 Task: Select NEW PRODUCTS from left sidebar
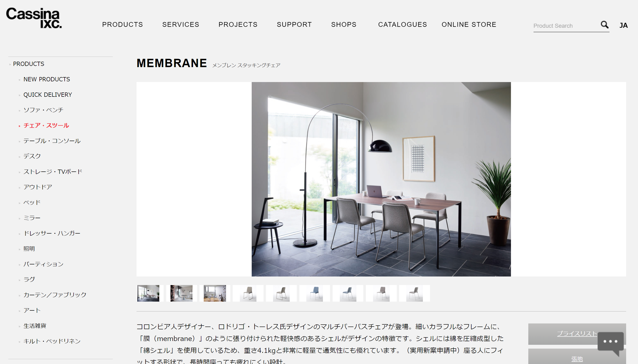coord(47,79)
